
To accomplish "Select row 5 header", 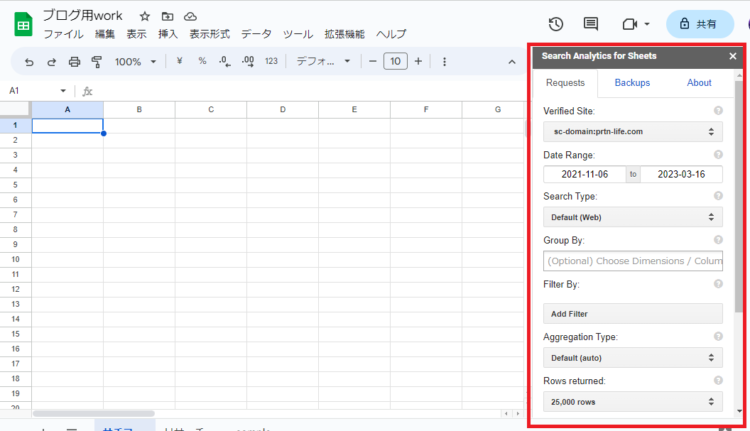I will coord(15,185).
